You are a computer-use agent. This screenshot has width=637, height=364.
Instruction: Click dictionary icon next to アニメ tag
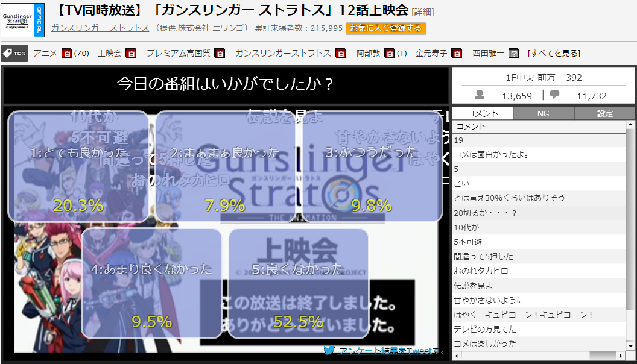pos(66,53)
